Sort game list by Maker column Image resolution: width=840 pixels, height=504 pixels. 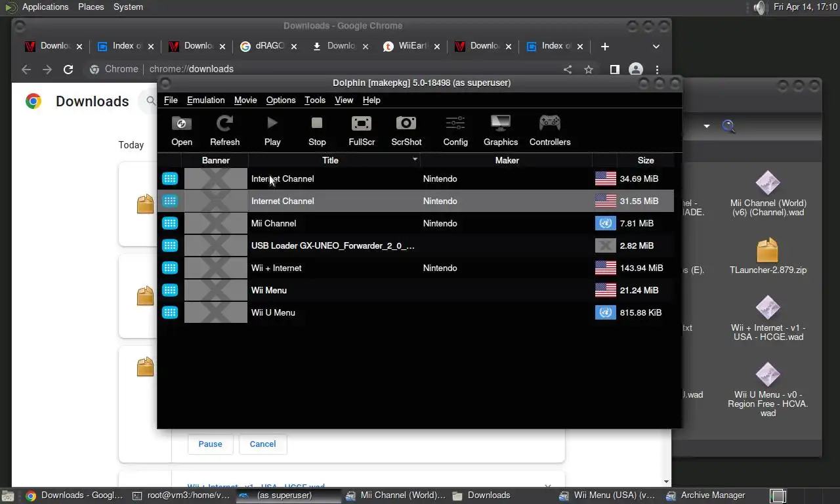[x=507, y=160]
